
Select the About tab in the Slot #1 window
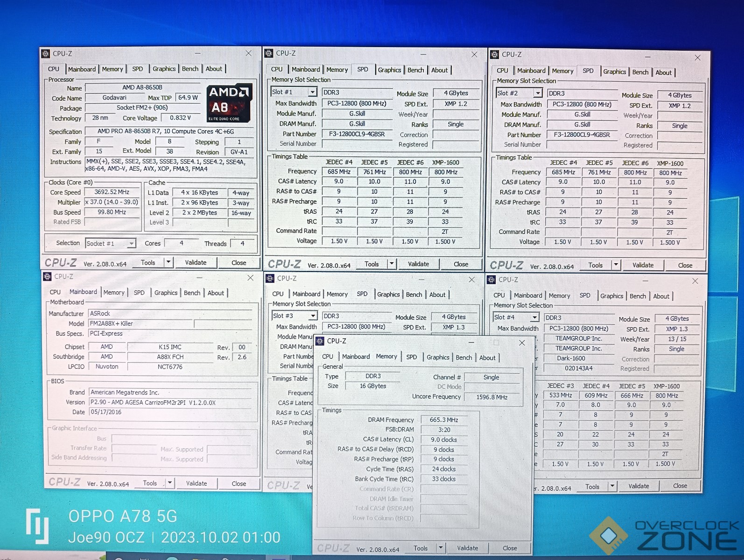coord(439,70)
